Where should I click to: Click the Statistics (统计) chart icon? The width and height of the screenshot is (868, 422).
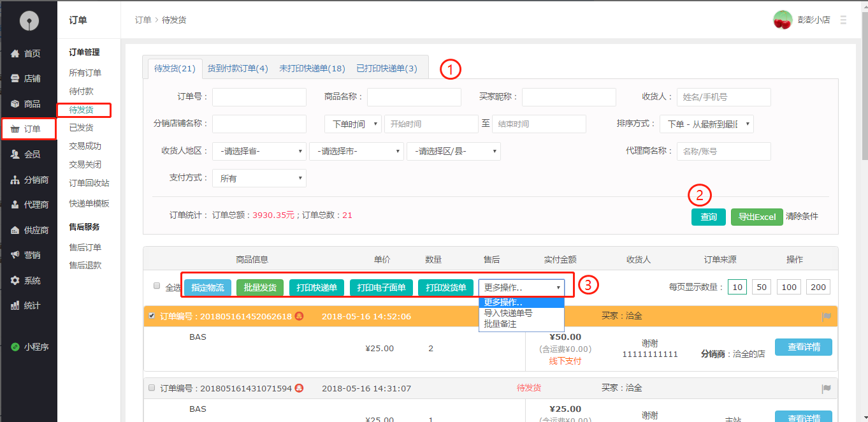15,305
